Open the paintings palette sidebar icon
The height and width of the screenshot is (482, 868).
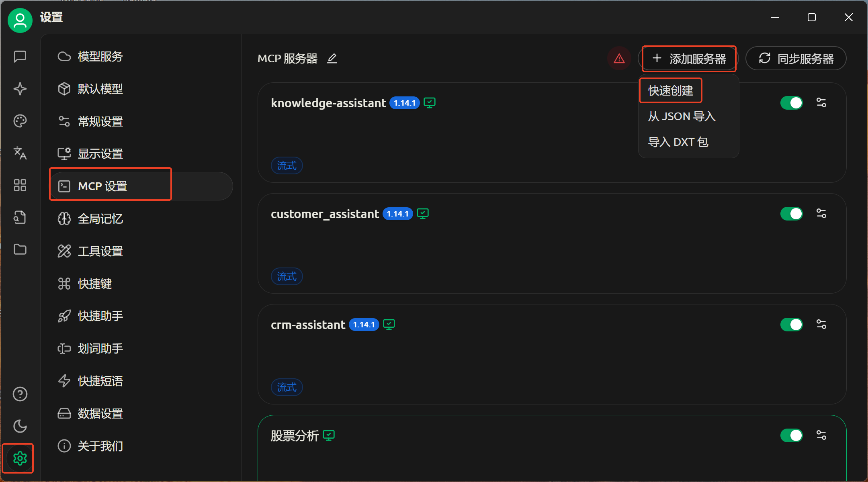click(x=20, y=121)
